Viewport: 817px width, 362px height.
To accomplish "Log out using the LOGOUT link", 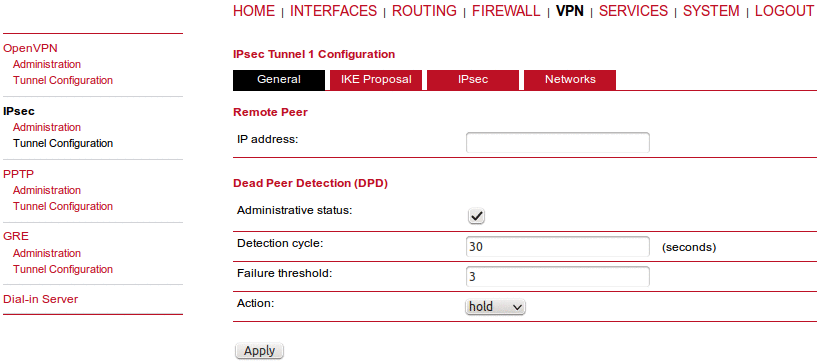I will tap(784, 11).
